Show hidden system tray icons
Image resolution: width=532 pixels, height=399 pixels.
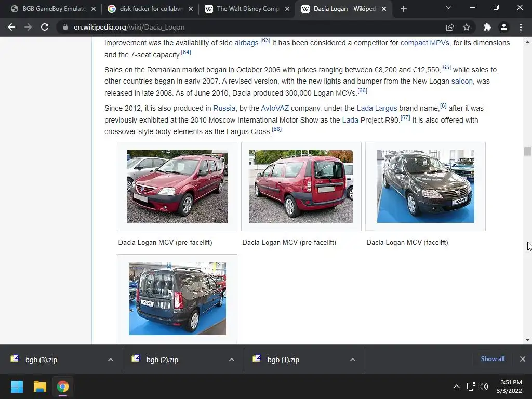(x=457, y=387)
